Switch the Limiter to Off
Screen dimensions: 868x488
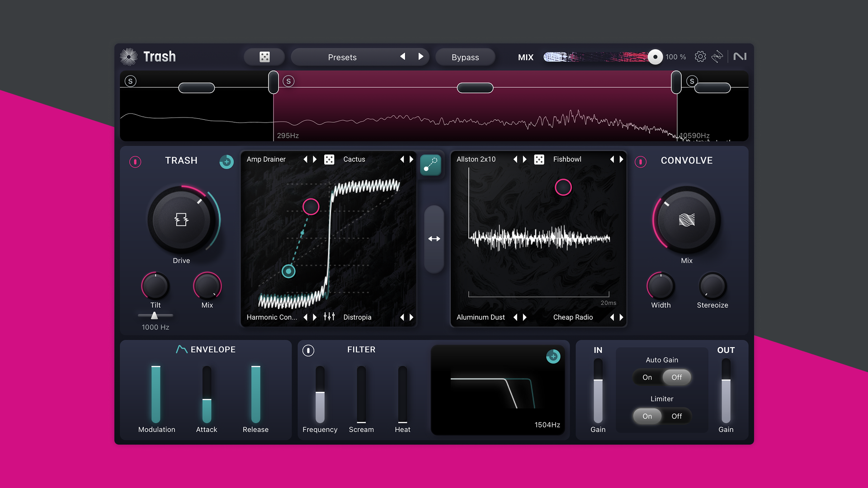pos(676,416)
